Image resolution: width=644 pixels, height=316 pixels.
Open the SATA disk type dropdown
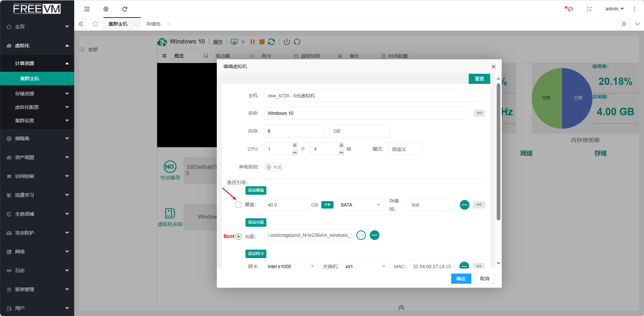360,205
